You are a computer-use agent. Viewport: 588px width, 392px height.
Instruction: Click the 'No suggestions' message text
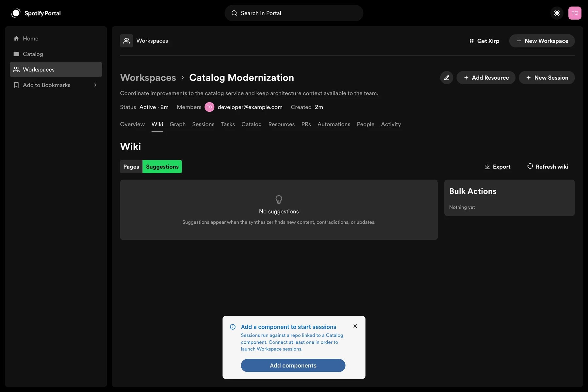click(x=279, y=212)
